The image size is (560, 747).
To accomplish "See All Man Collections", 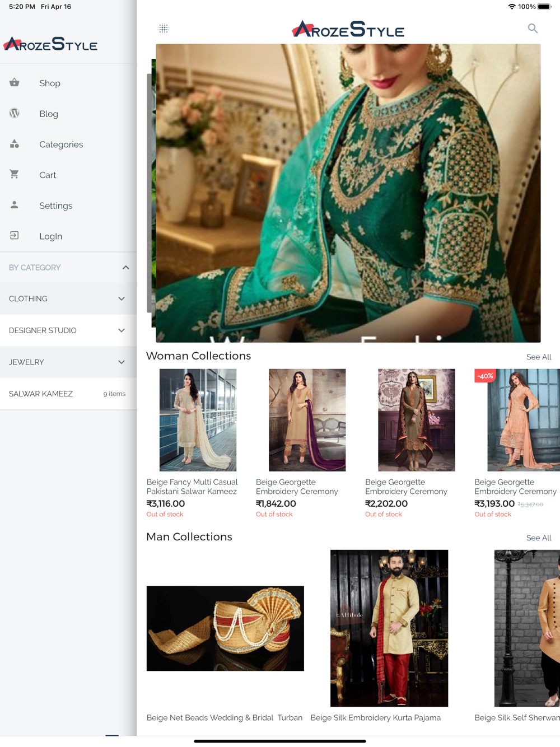I will coord(539,538).
